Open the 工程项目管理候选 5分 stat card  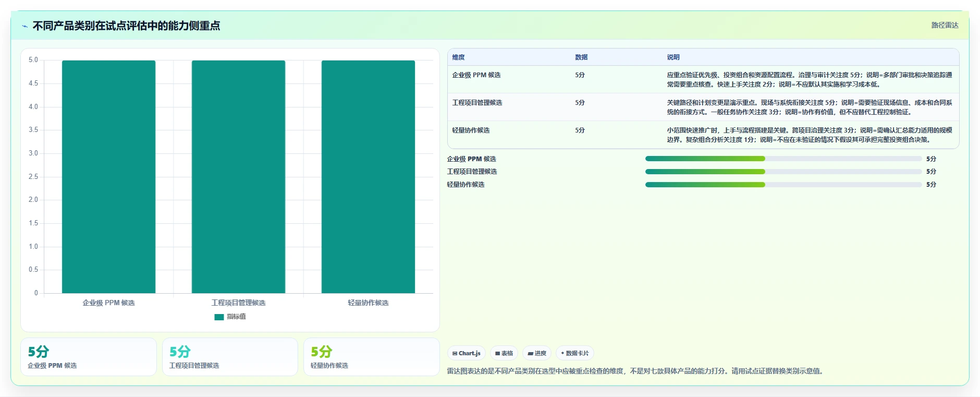pos(230,357)
